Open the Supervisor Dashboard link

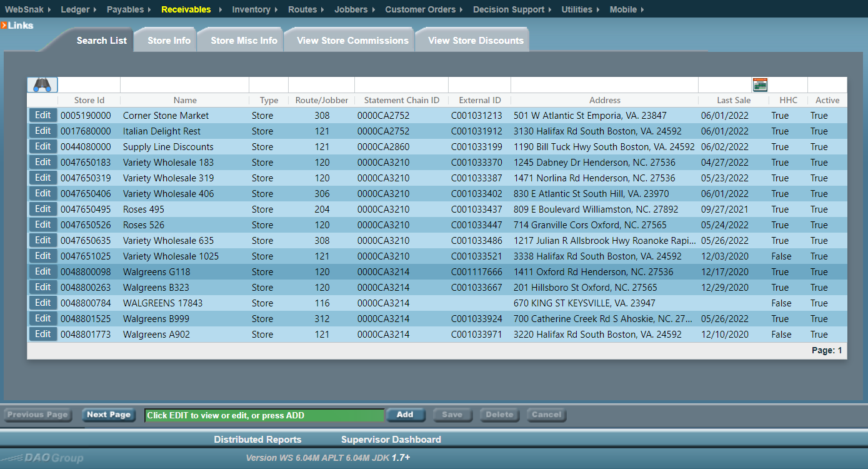click(391, 440)
